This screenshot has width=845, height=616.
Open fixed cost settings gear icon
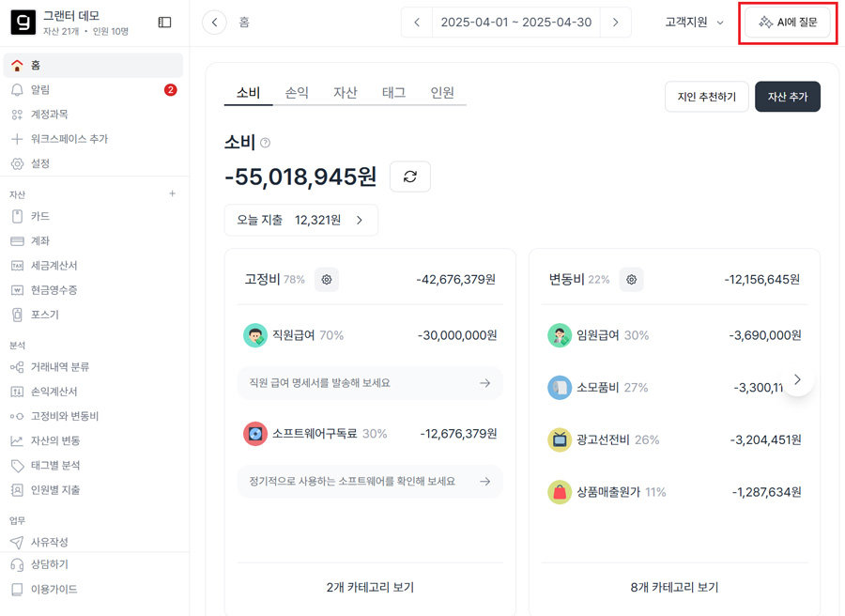[326, 279]
